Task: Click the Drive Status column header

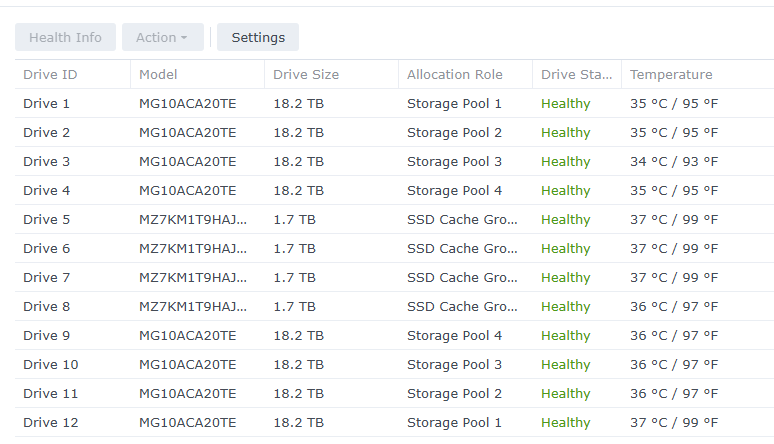Action: [x=576, y=74]
